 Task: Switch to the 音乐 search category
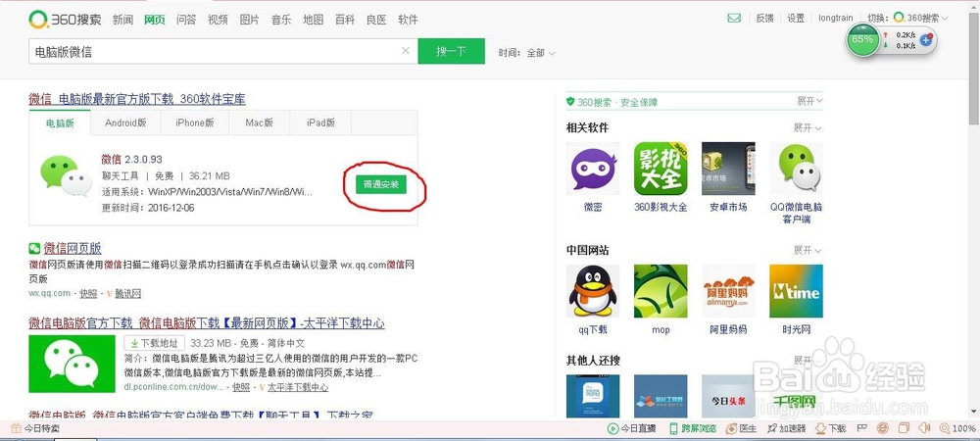click(281, 20)
